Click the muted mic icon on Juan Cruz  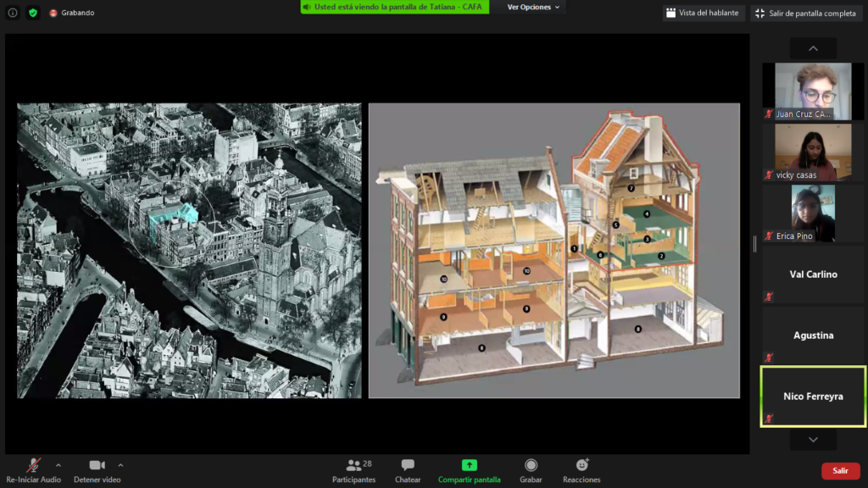(768, 114)
